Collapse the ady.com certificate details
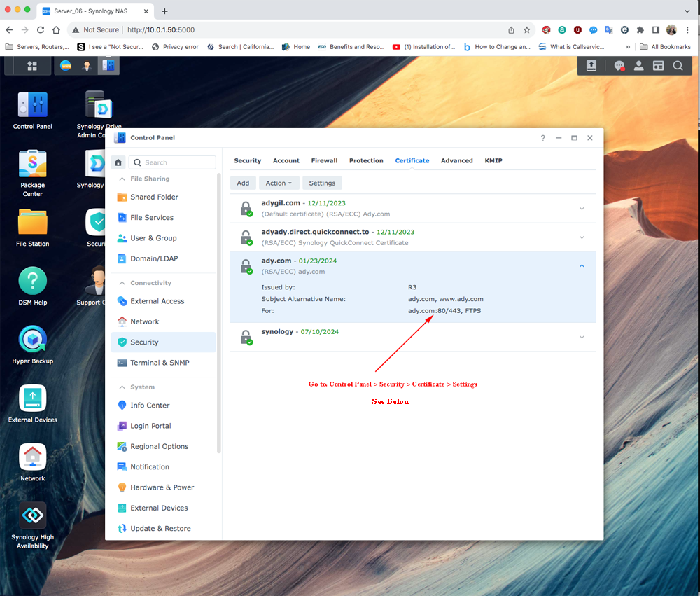 pyautogui.click(x=582, y=265)
